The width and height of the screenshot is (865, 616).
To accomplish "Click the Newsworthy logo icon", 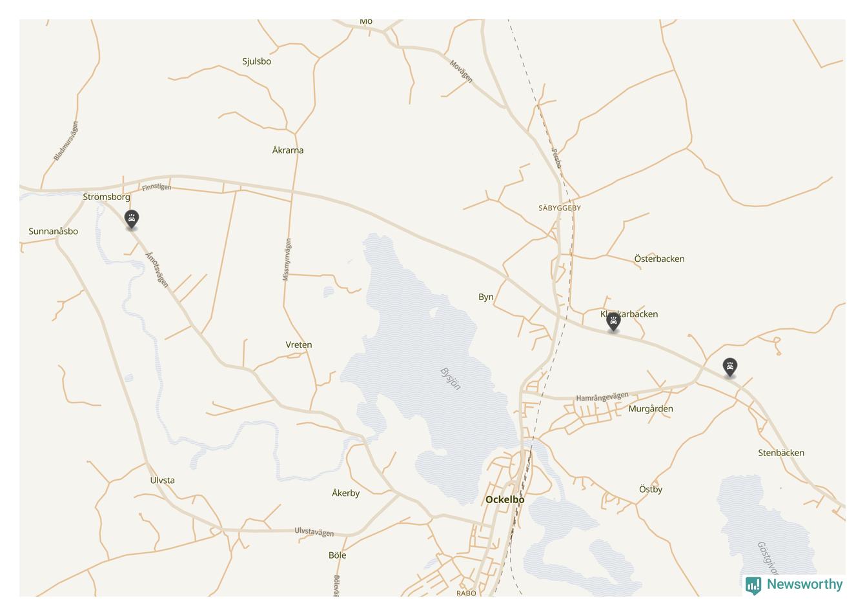I will coord(753,585).
